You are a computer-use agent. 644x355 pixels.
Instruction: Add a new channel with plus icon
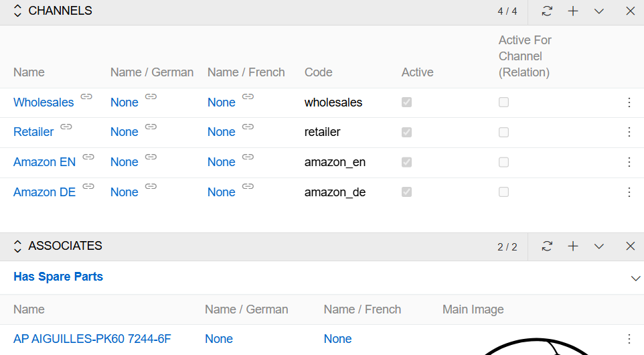click(573, 11)
